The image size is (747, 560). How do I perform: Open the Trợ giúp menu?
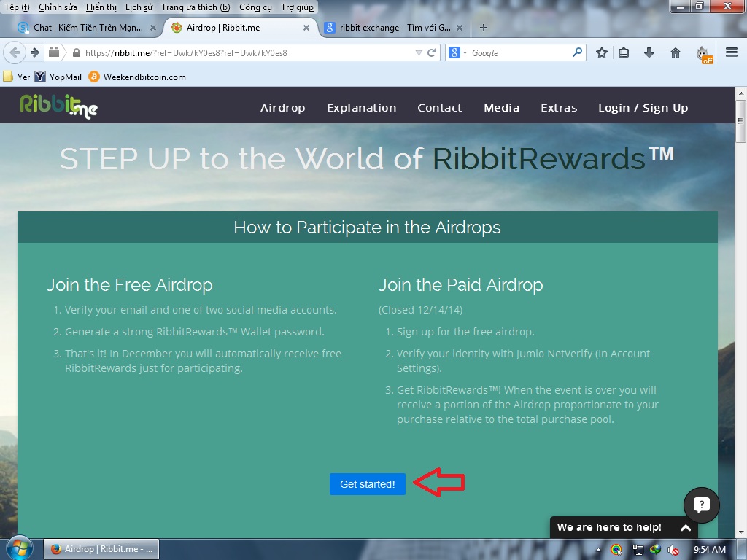coord(297,7)
